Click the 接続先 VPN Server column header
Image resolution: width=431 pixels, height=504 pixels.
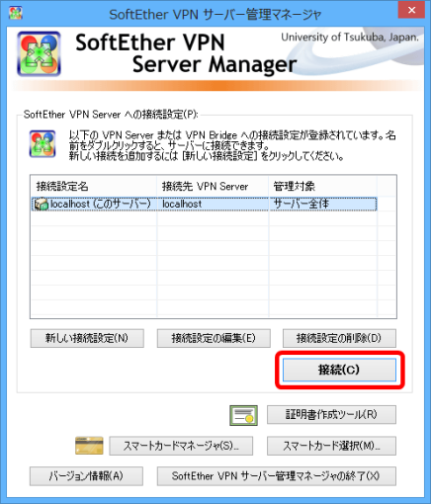click(x=213, y=187)
